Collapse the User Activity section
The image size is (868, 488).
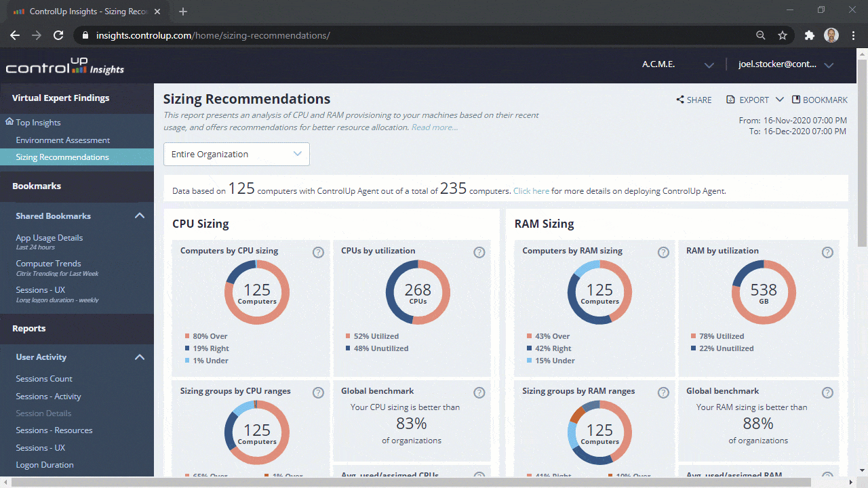pyautogui.click(x=140, y=357)
